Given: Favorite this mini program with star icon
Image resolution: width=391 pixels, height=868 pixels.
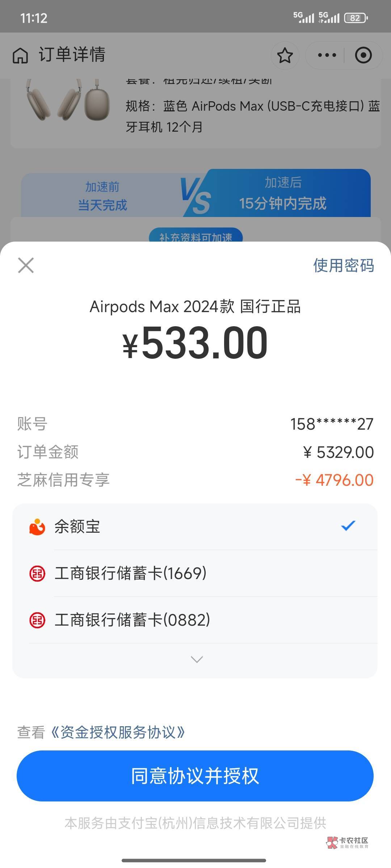Looking at the screenshot, I should [285, 55].
